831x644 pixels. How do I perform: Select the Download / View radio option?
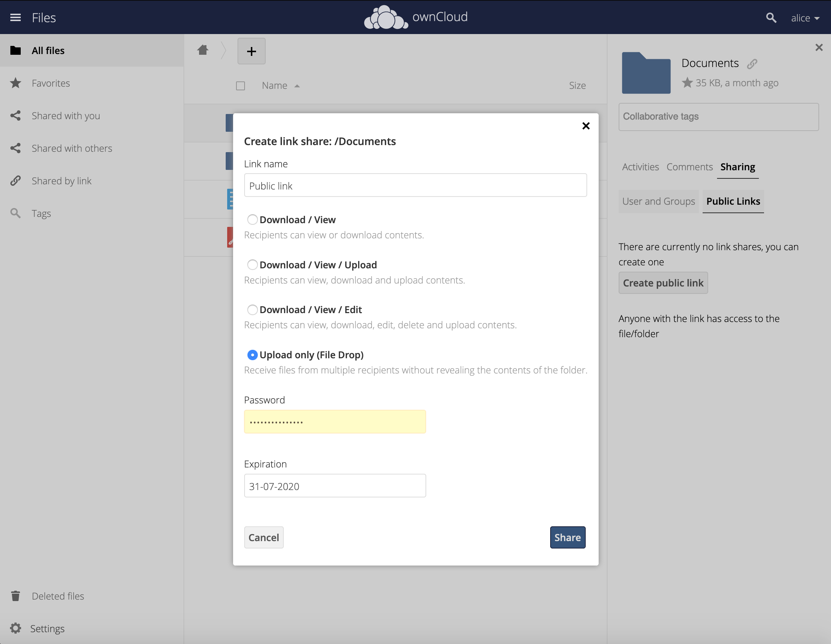coord(252,219)
